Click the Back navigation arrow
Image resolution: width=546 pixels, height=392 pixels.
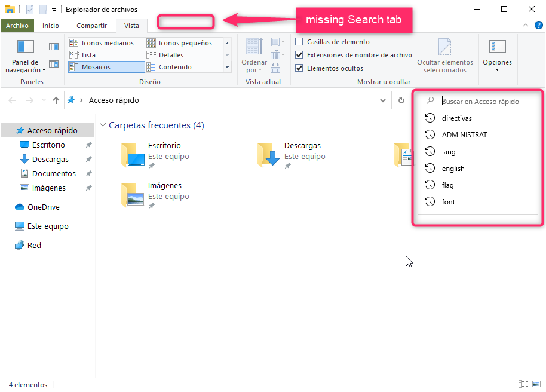(x=12, y=100)
